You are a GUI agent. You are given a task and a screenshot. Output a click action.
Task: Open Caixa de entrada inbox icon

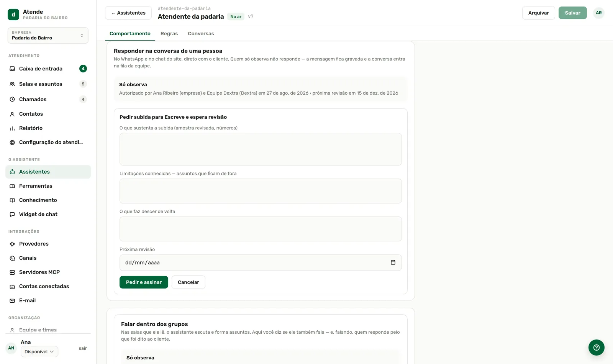[x=12, y=69]
